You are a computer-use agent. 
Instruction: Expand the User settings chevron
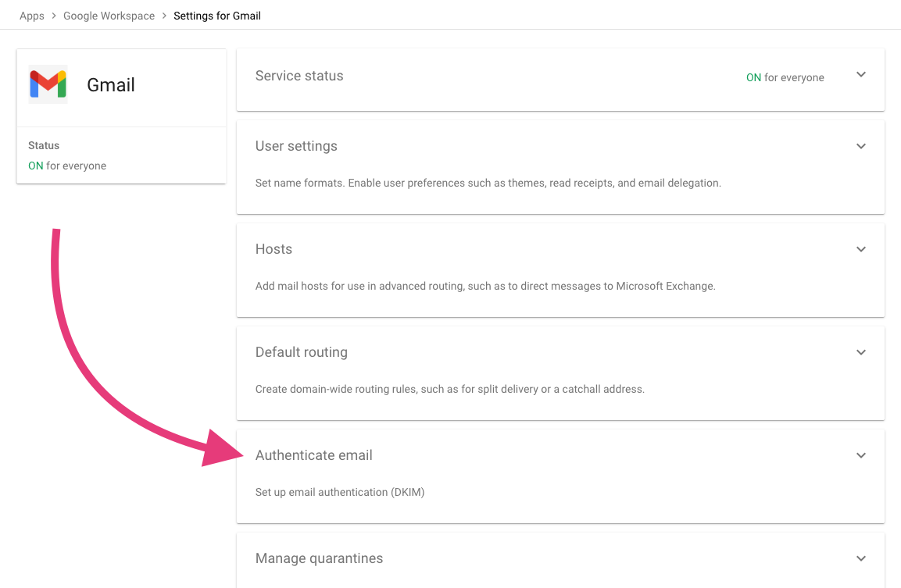[x=861, y=147]
